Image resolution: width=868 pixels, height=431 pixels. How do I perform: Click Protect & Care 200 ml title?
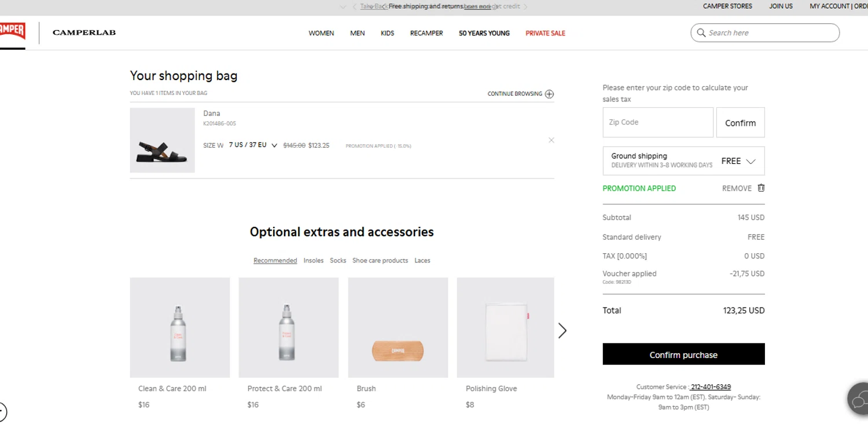coord(285,389)
